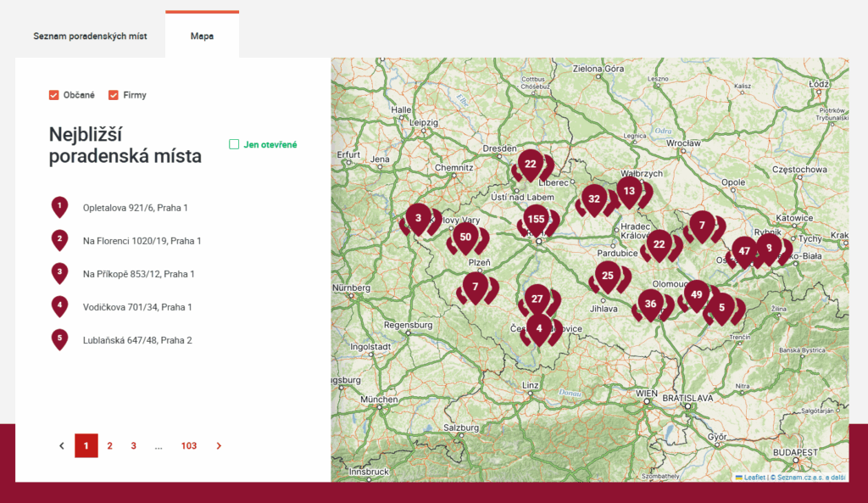This screenshot has width=868, height=503.
Task: Click the 25 marker below Pardubice
Action: (x=607, y=276)
